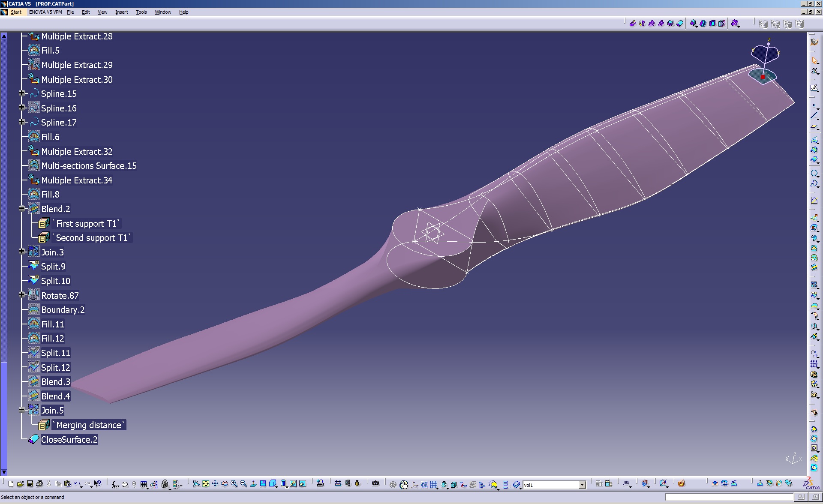Click the Formula f(x) icon
Image resolution: width=823 pixels, height=504 pixels.
[x=115, y=484]
